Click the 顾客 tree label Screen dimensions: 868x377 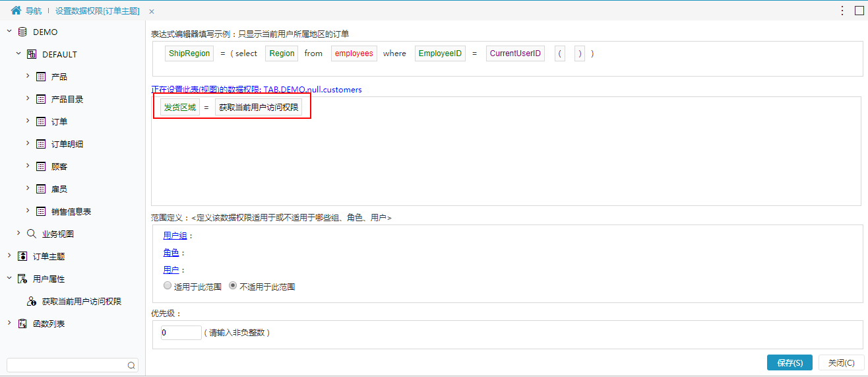tap(59, 166)
